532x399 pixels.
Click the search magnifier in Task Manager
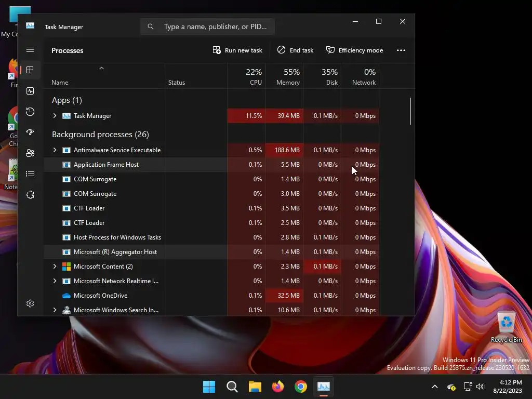coord(151,26)
